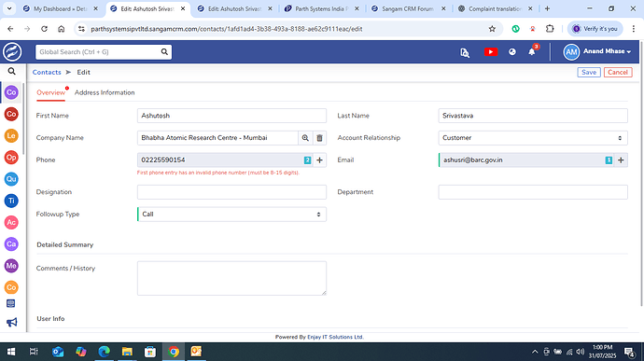The image size is (644, 361).
Task: Click the Cancel button
Action: click(x=618, y=72)
